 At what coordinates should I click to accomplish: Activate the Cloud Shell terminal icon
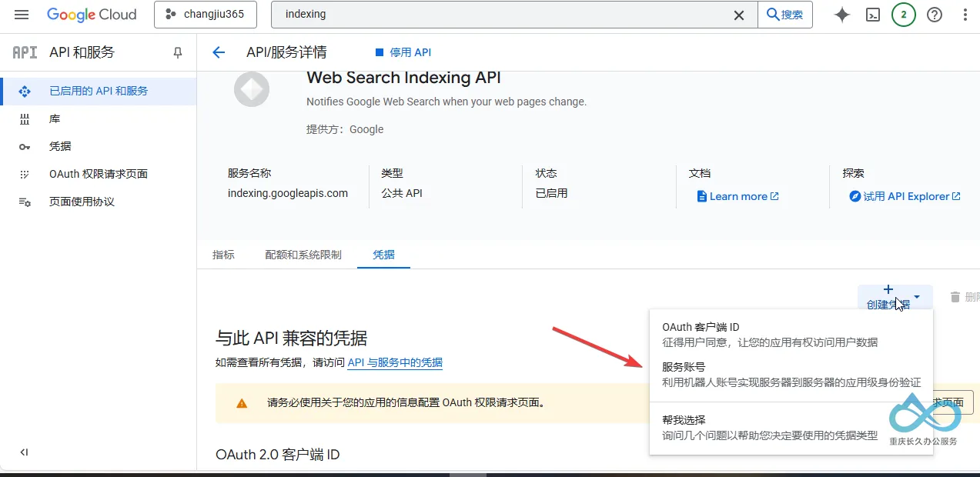[873, 15]
